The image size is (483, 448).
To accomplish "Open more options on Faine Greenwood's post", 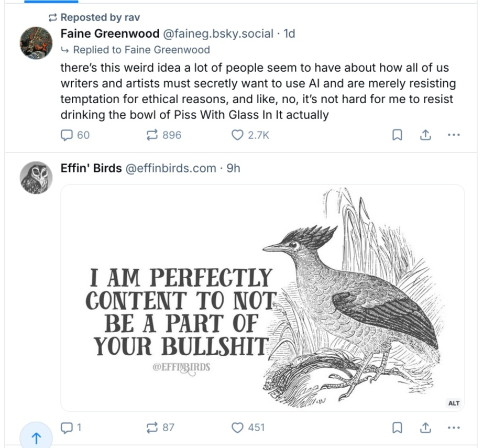I will pyautogui.click(x=454, y=135).
